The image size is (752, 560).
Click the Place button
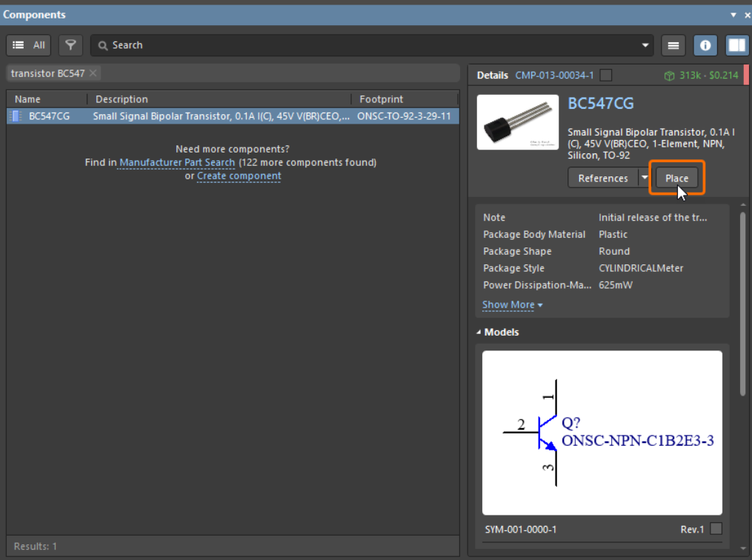(x=676, y=178)
